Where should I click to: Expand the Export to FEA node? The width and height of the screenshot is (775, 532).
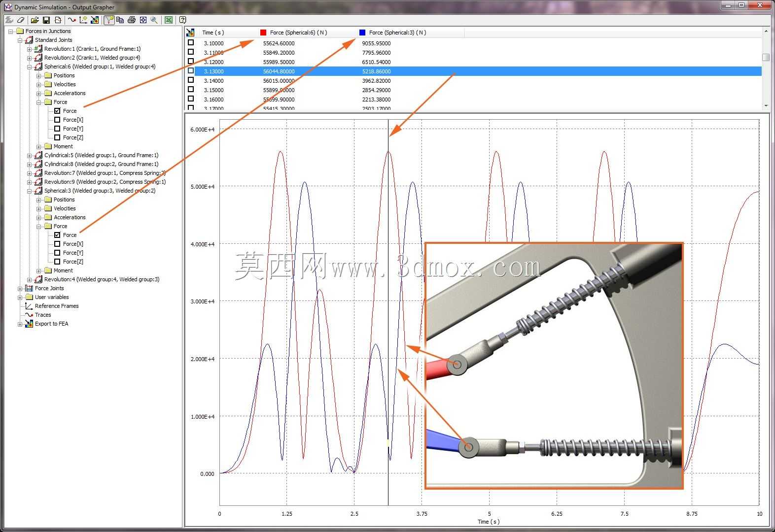[x=20, y=324]
